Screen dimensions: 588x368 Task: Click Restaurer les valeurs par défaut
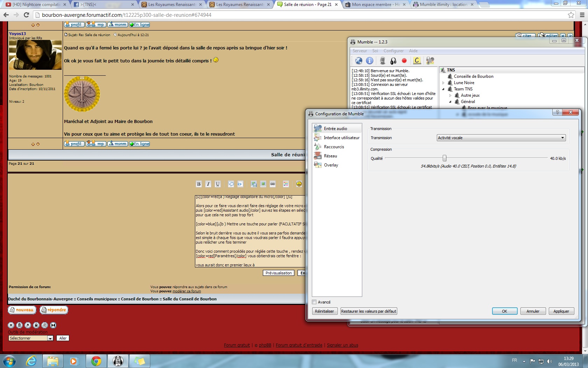click(x=369, y=311)
